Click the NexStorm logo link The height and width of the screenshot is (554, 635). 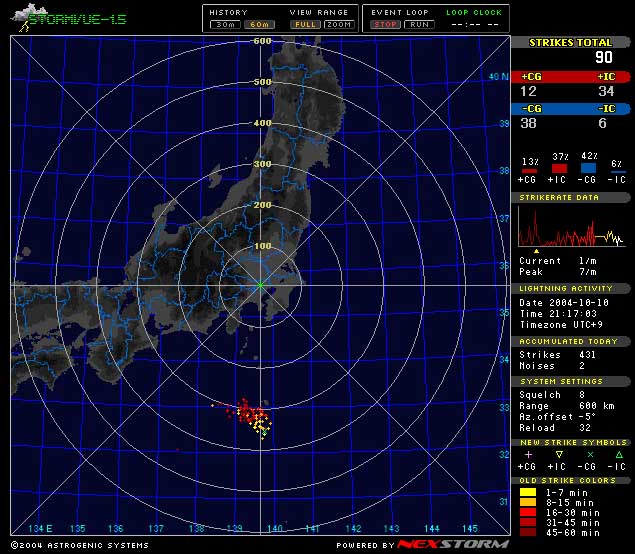(453, 545)
